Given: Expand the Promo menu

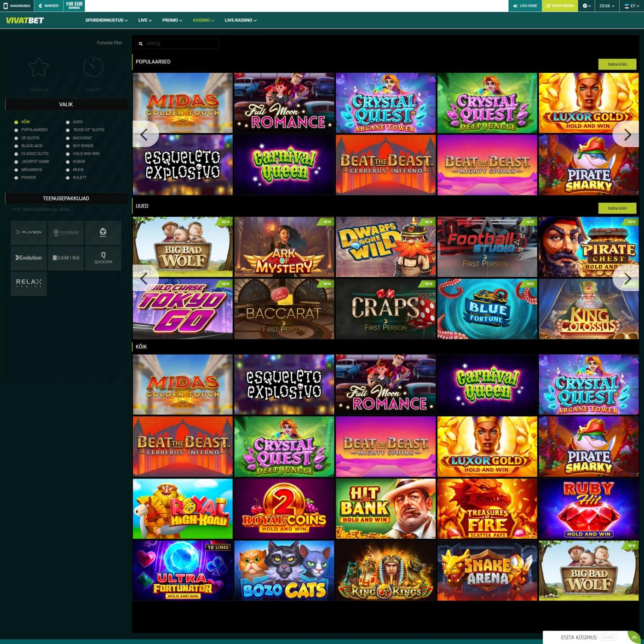Looking at the screenshot, I should (172, 20).
